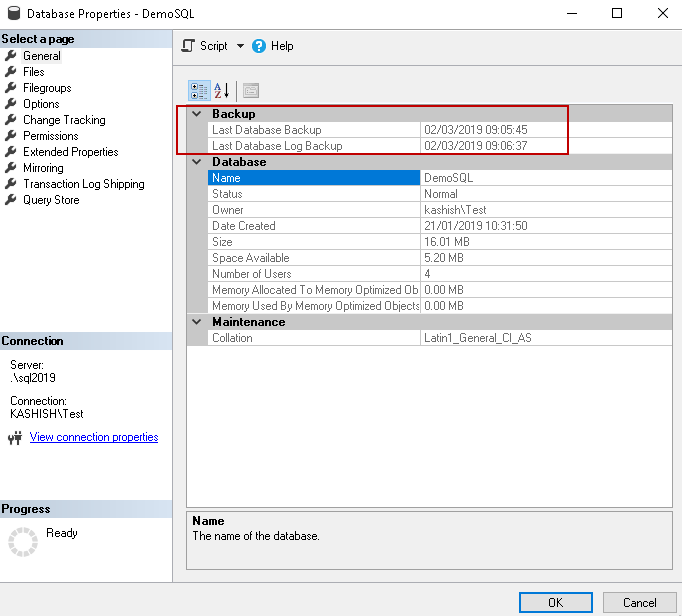Click the wrench icon beside Files

point(11,72)
